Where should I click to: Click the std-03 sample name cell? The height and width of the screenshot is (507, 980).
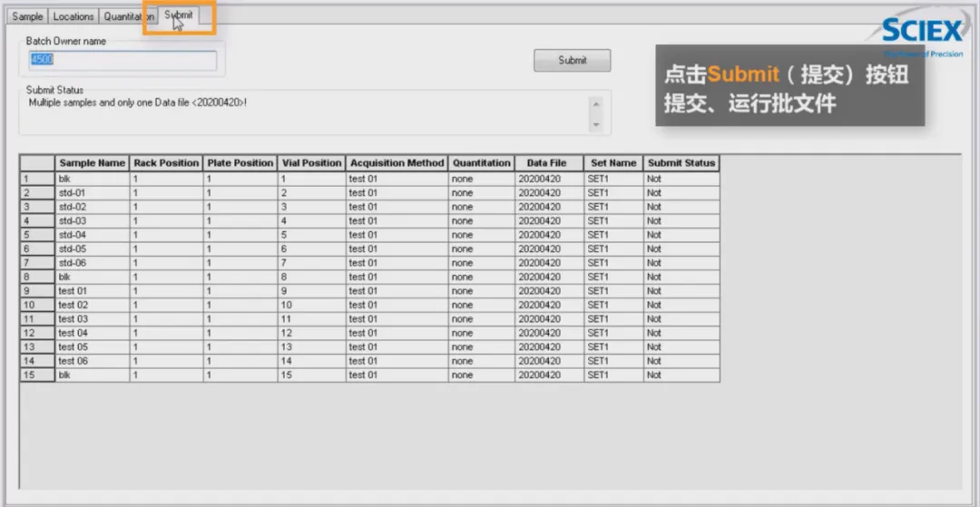[93, 220]
